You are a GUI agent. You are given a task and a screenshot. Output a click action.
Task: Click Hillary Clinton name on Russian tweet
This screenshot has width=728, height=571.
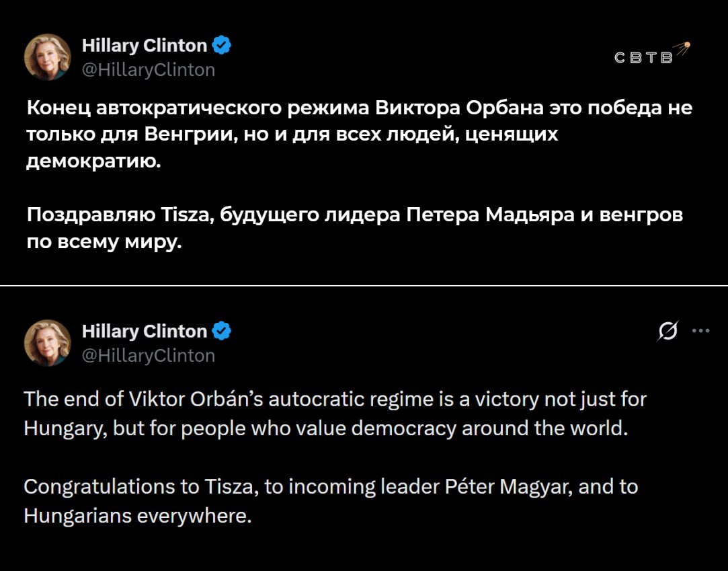(x=144, y=46)
